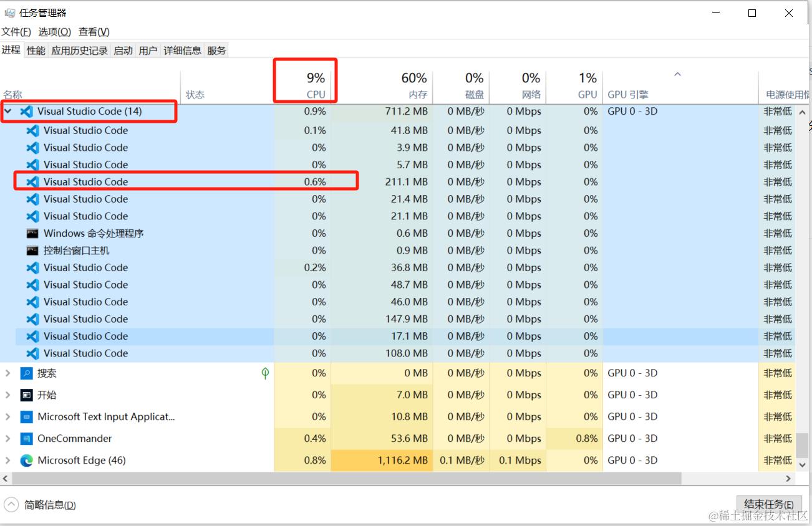812x526 pixels.
Task: Click the horizontal scrollbar left arrow
Action: click(5, 479)
